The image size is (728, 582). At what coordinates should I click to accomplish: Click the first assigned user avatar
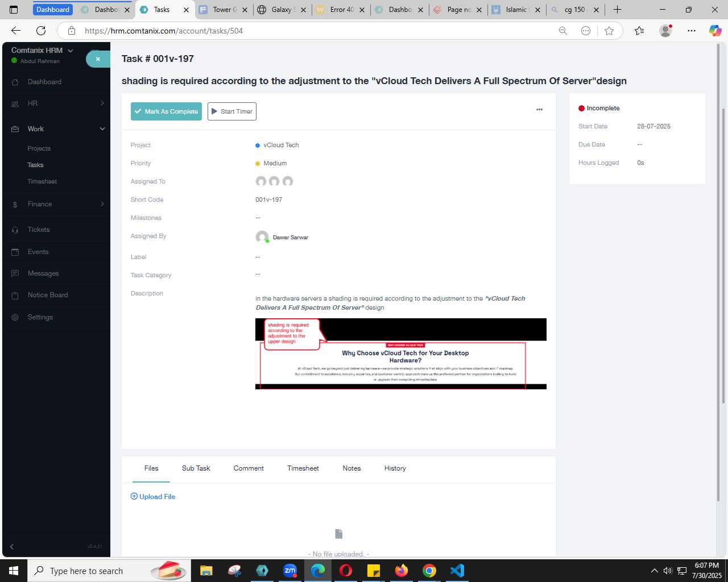[x=261, y=181]
